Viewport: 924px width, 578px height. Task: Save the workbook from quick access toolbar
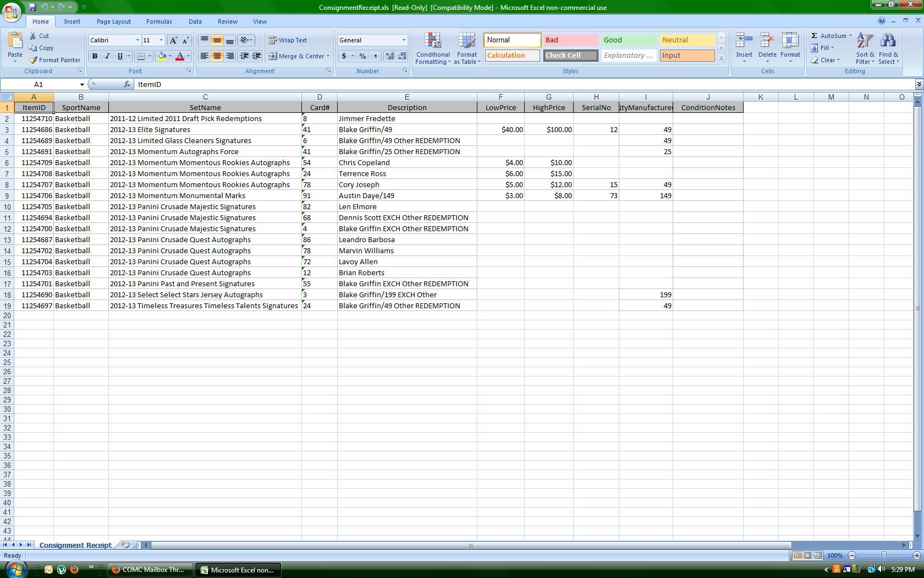(32, 7)
